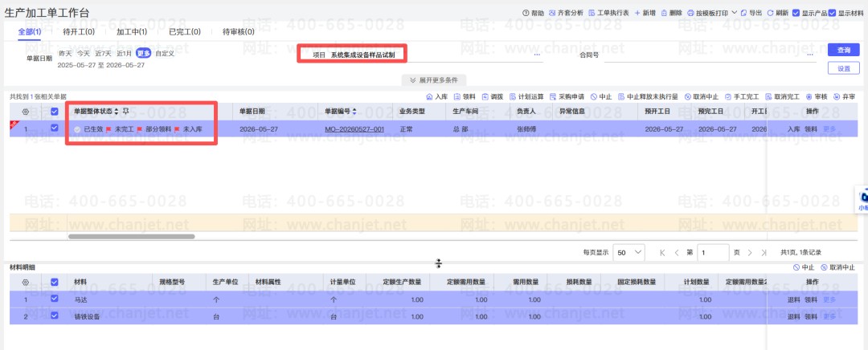Uncheck the 马达 material row checkbox

pyautogui.click(x=55, y=299)
